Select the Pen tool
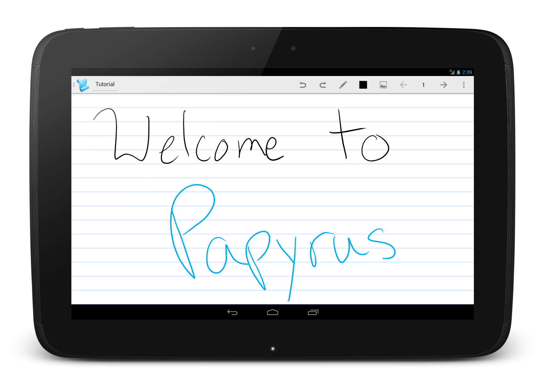 coord(343,85)
